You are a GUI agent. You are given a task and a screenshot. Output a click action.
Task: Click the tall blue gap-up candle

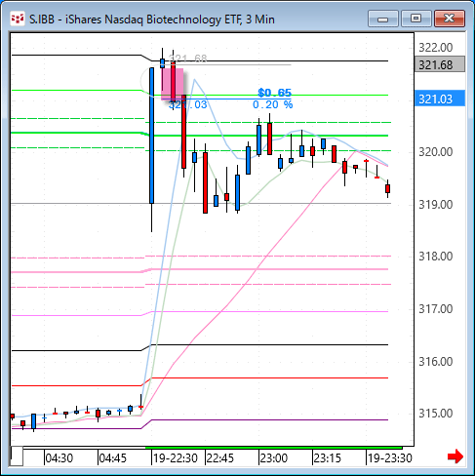[151, 136]
